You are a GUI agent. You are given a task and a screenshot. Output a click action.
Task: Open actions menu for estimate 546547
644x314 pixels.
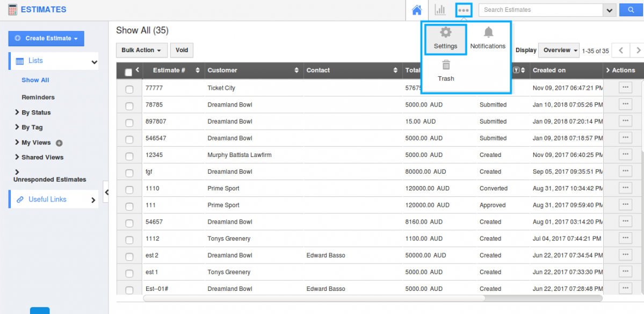(x=625, y=137)
